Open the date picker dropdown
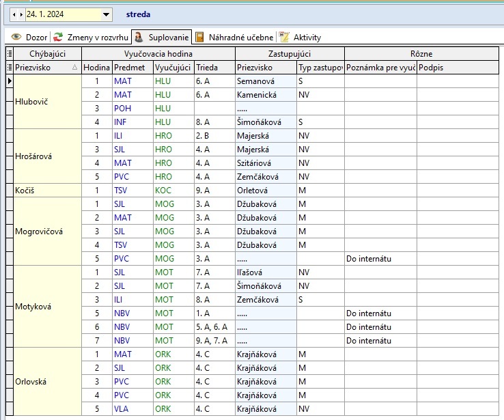Image resolution: width=504 pixels, height=420 pixels. click(106, 14)
